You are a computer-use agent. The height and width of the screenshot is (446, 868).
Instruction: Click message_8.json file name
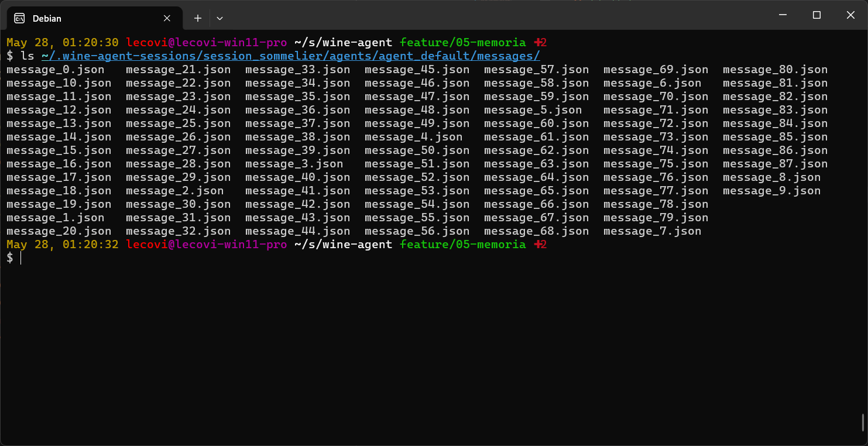(771, 177)
